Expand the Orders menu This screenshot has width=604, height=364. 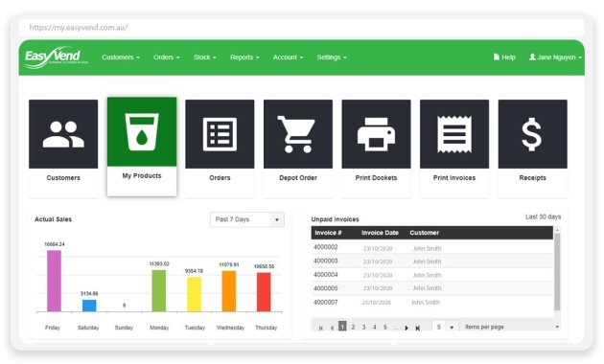[x=167, y=57]
